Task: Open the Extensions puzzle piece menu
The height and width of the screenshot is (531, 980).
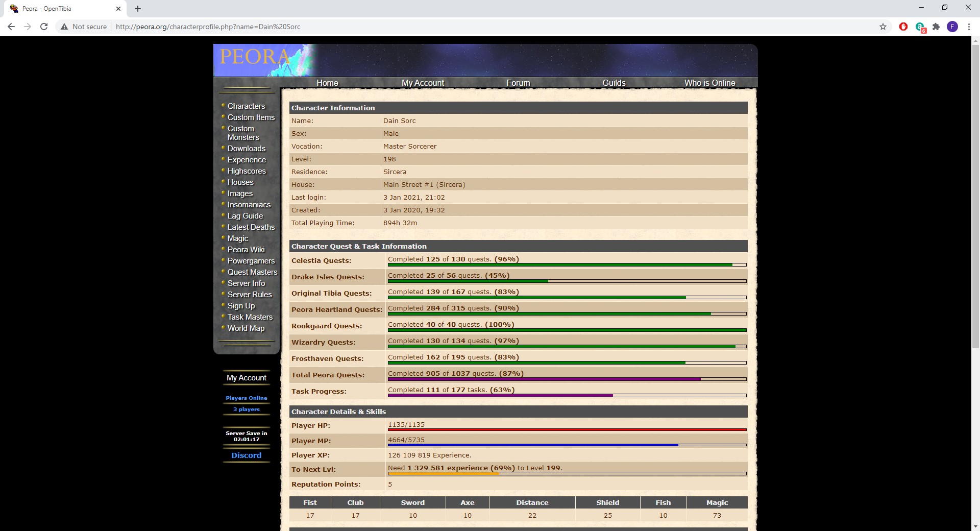Action: point(936,27)
